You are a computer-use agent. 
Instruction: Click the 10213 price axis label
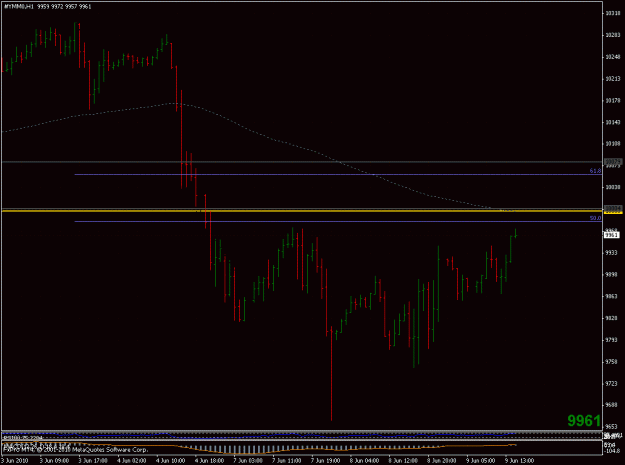point(612,79)
